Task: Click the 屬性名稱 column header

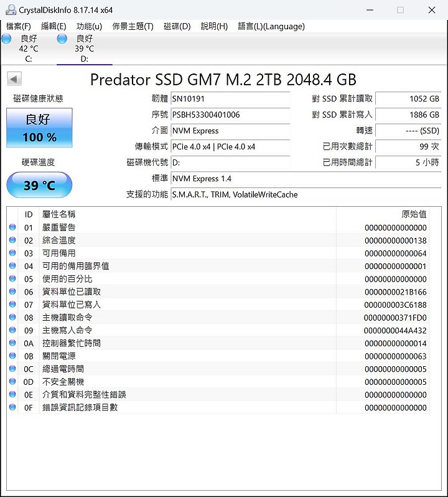Action: click(x=187, y=214)
